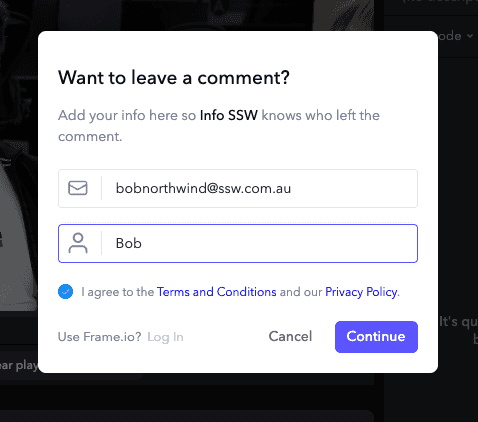The height and width of the screenshot is (422, 478).
Task: Open the Privacy Policy link
Action: point(361,292)
